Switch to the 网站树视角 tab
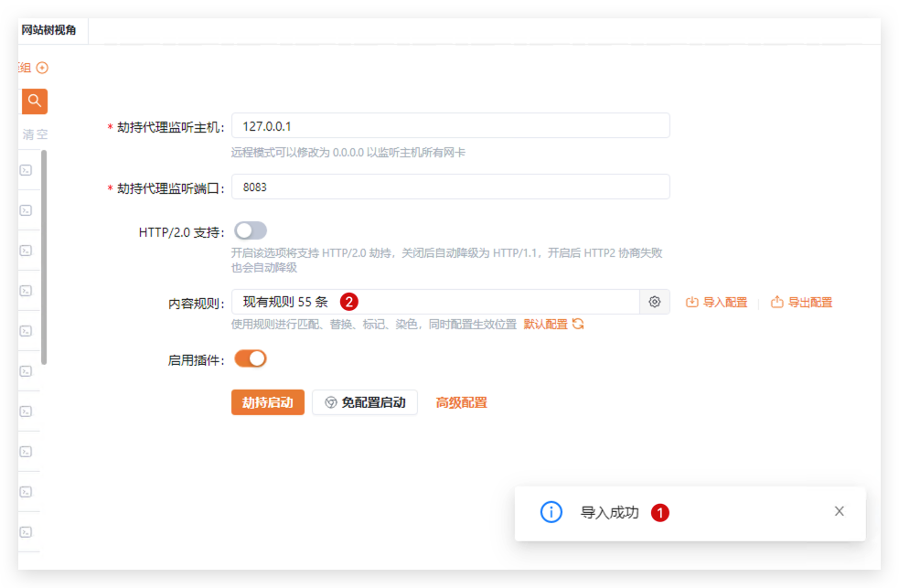The height and width of the screenshot is (588, 899). click(49, 30)
